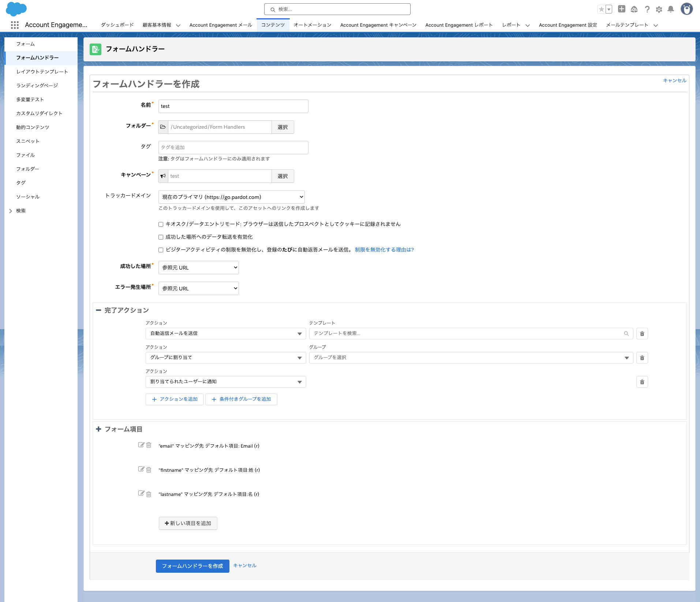Open the エラー発生場所 dropdown
Screen dimensions: 700x602
[x=199, y=288]
